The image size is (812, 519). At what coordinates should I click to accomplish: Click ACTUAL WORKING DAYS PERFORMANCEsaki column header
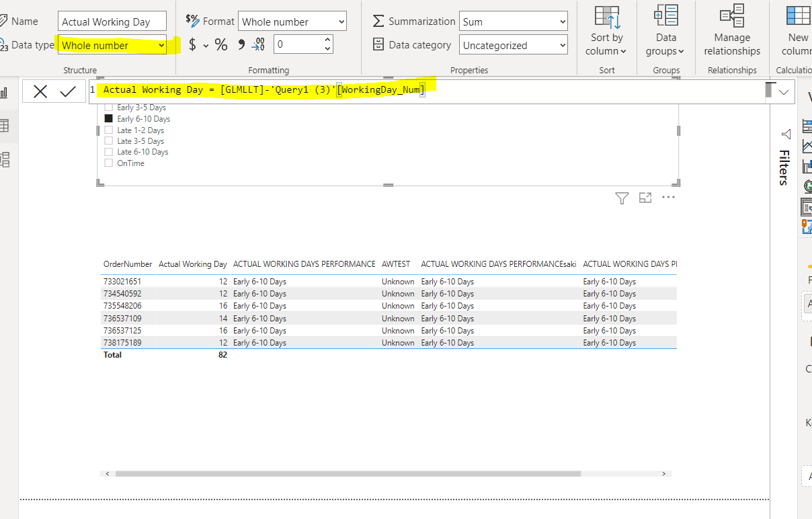(499, 264)
